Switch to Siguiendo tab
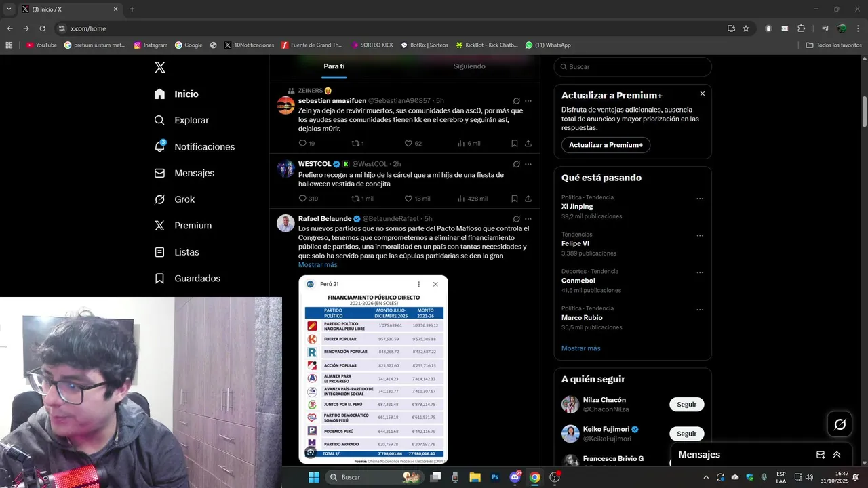868x488 pixels. [x=469, y=66]
